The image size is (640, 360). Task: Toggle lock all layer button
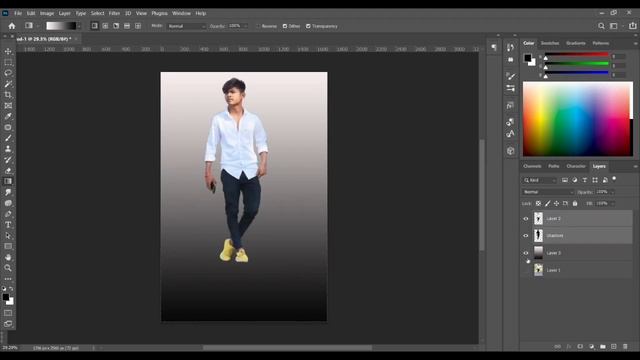point(575,203)
